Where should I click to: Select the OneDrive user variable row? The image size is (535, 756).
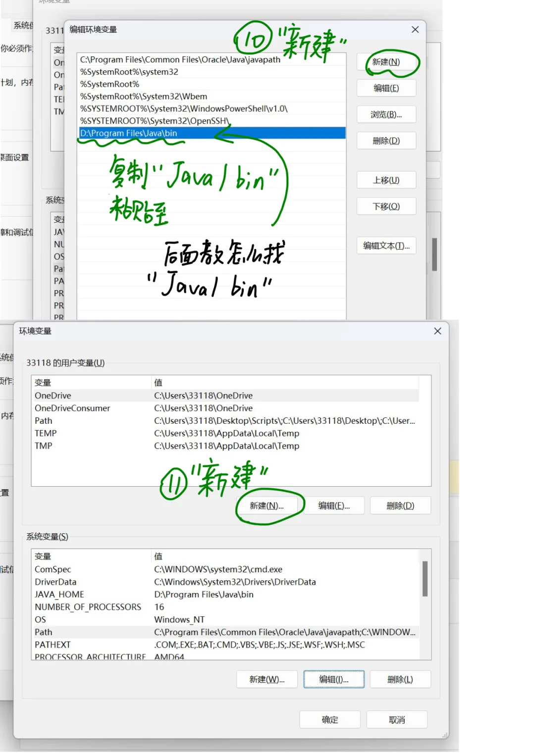coord(149,396)
